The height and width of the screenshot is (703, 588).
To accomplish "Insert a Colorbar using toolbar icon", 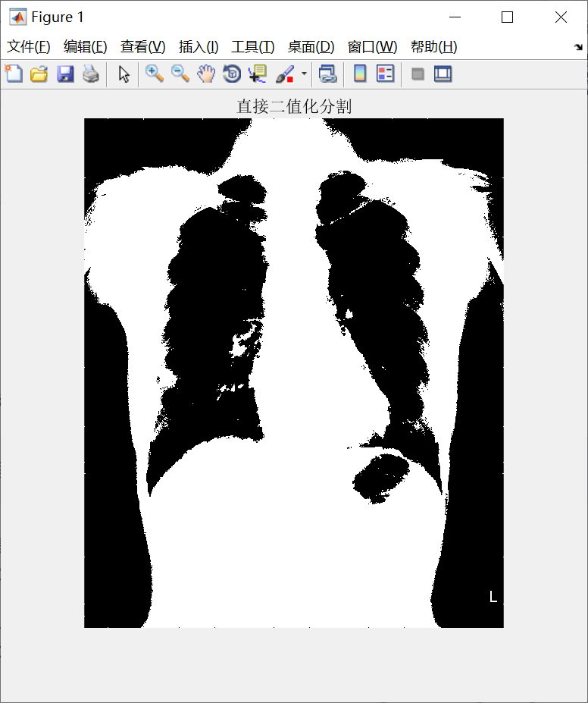I will click(360, 74).
